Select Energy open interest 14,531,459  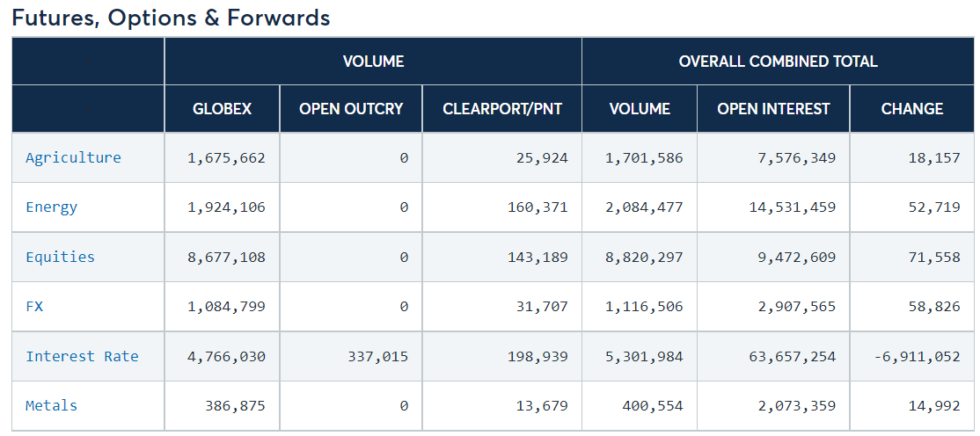point(793,207)
